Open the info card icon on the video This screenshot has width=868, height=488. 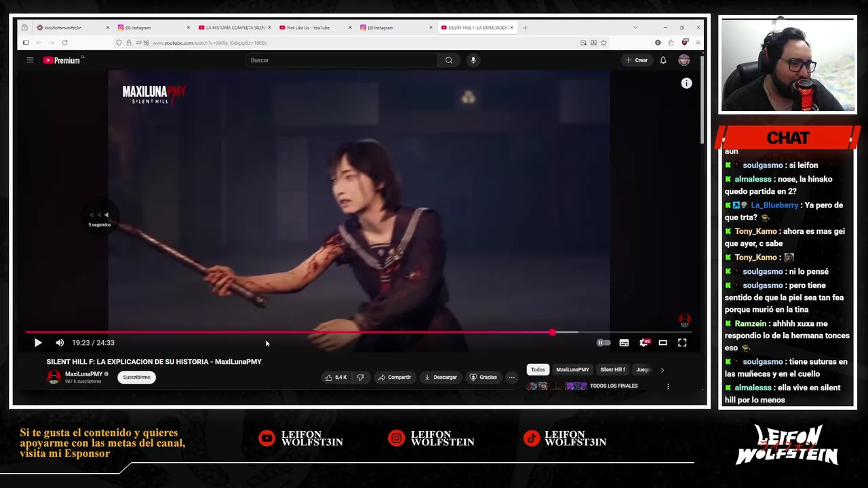(x=686, y=83)
